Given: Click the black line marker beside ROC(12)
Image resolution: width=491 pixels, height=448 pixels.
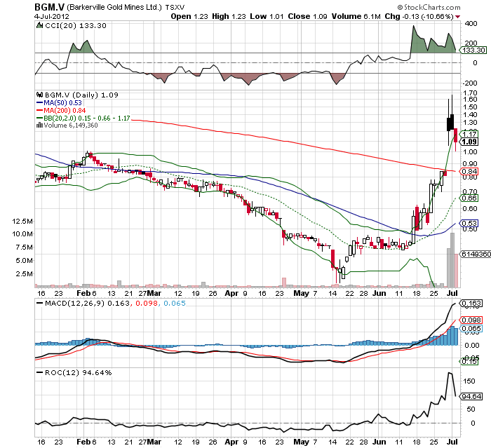Looking at the screenshot, I should click(x=40, y=372).
